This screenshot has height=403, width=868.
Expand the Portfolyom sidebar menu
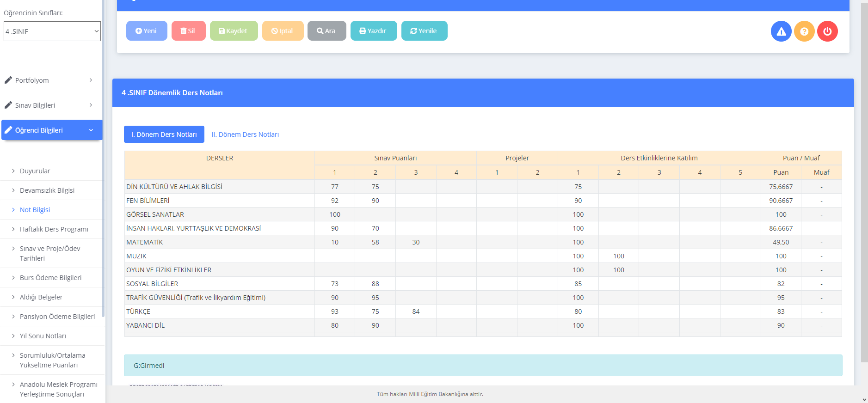coord(51,80)
